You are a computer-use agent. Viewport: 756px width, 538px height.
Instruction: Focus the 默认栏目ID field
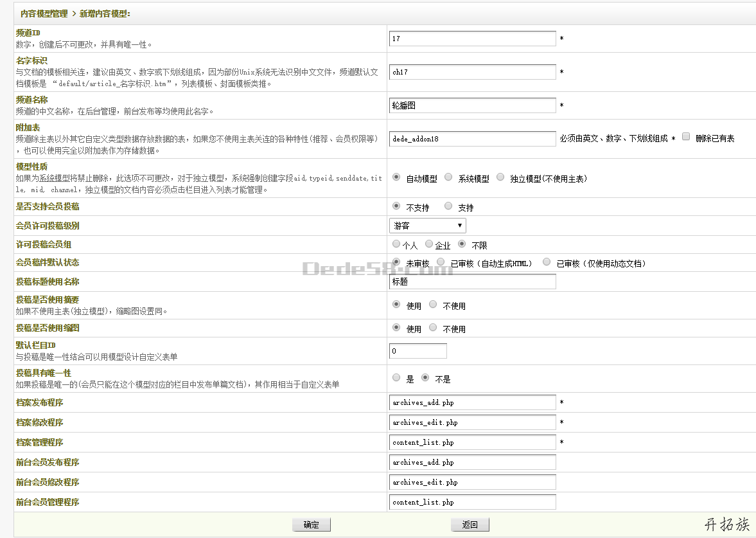[418, 351]
